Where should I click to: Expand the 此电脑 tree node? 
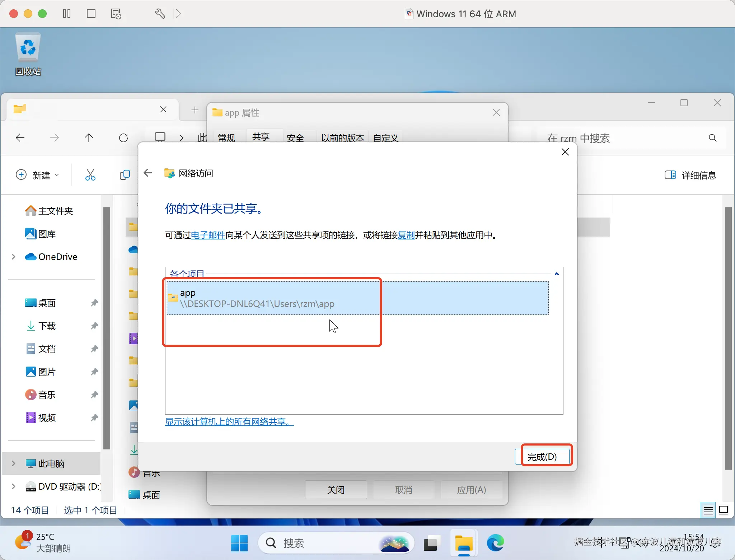click(x=14, y=463)
